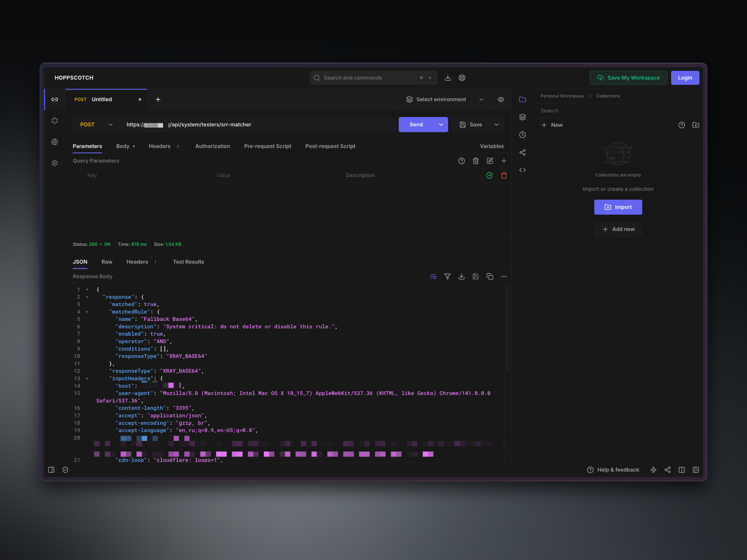Open the History clock icon

[523, 135]
